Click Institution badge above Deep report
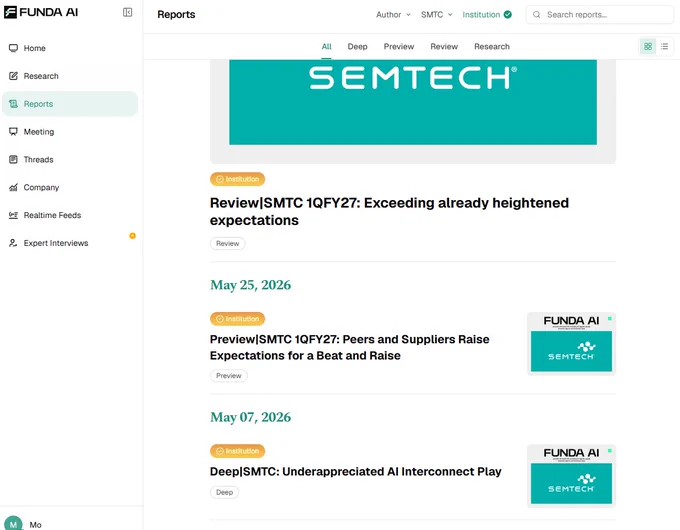This screenshot has height=530, width=680. [237, 451]
